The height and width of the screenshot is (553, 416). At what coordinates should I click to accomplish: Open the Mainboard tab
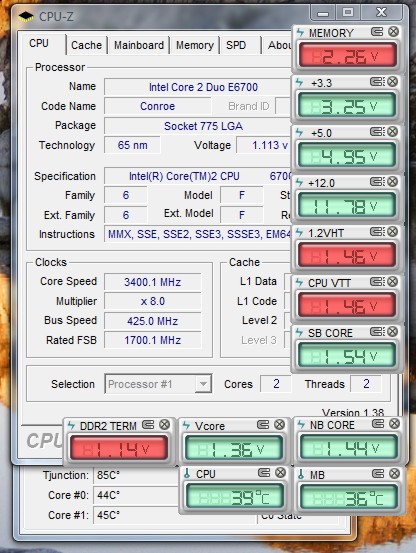click(x=139, y=45)
